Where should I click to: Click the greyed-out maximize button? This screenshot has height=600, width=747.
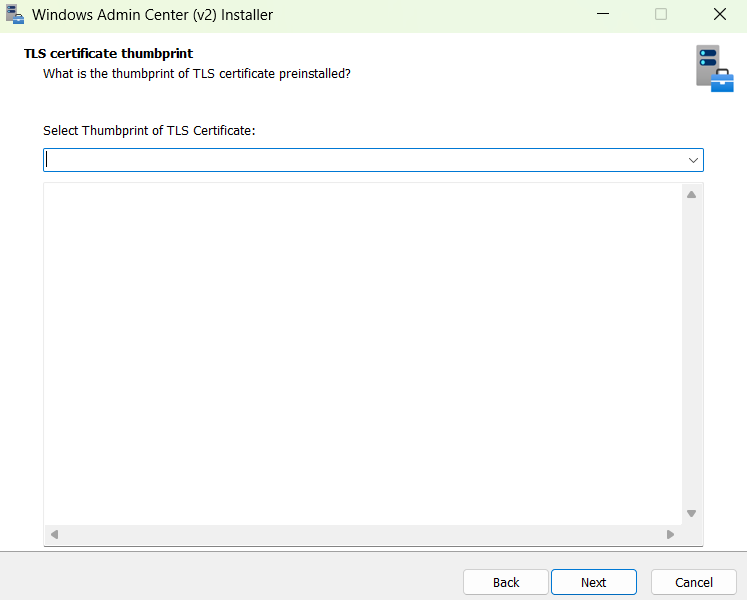click(661, 14)
